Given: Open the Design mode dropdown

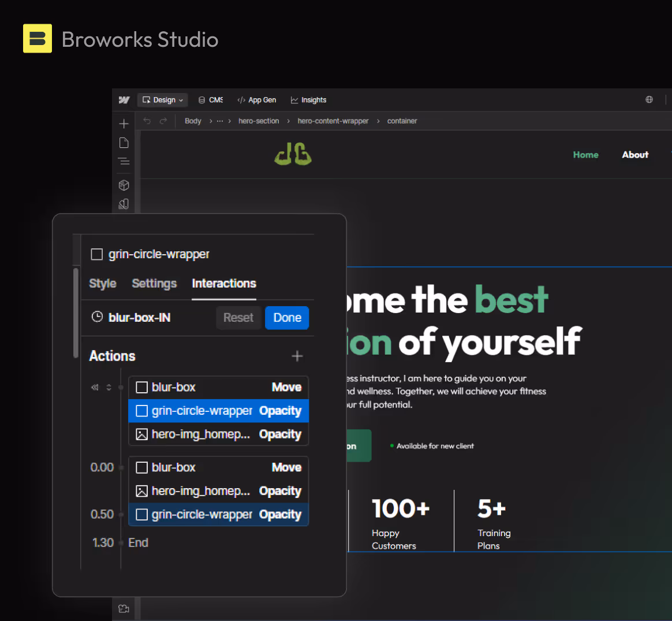Looking at the screenshot, I should [x=162, y=99].
